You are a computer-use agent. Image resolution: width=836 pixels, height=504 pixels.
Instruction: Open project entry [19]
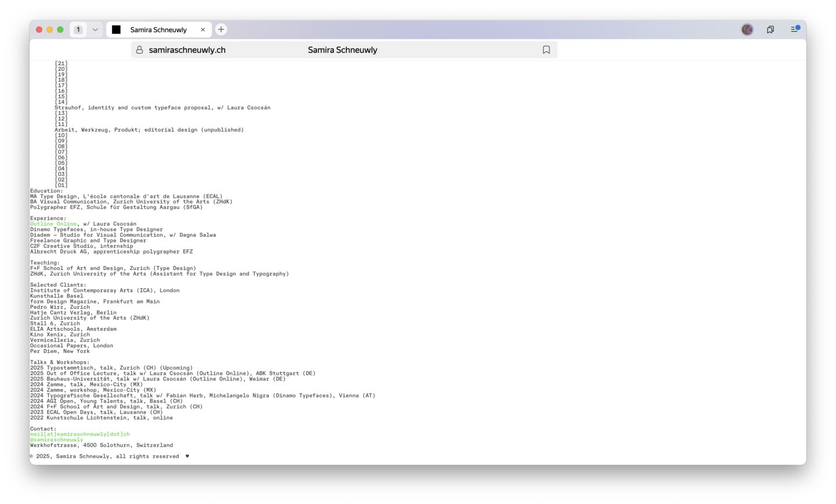(61, 75)
